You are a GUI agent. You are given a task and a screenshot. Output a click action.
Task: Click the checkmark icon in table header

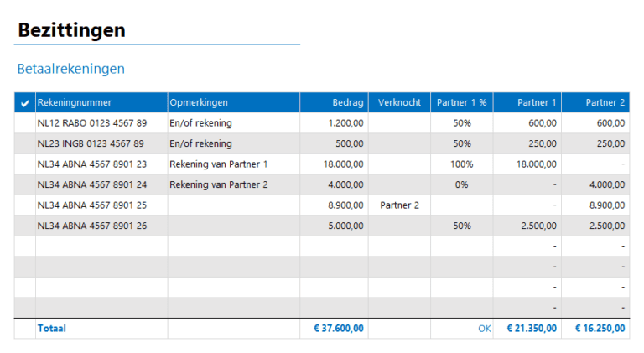pyautogui.click(x=24, y=103)
